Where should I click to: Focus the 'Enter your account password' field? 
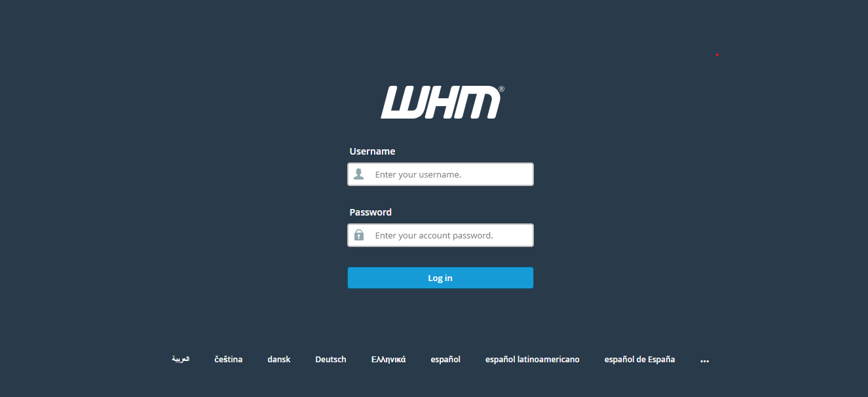click(x=440, y=235)
